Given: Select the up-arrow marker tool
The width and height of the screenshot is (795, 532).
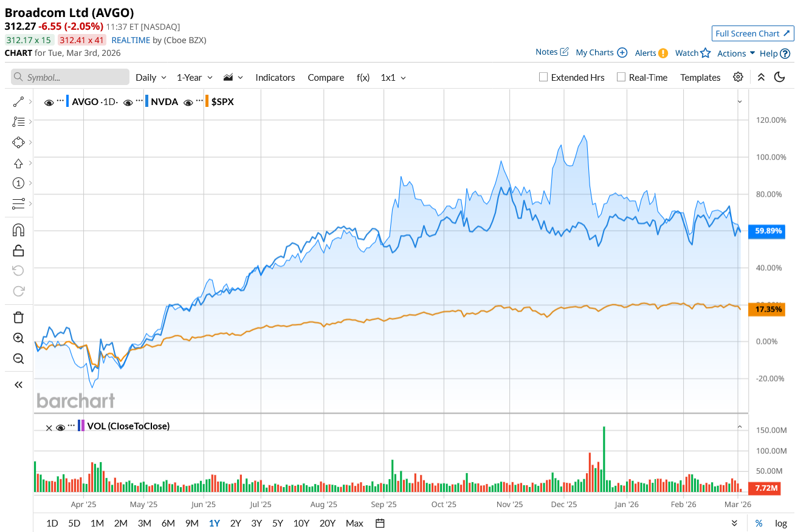Looking at the screenshot, I should tap(18, 163).
